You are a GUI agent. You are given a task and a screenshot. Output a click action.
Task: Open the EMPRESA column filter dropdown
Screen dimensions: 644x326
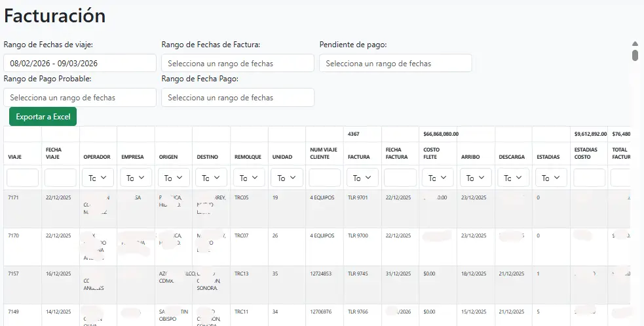click(136, 178)
